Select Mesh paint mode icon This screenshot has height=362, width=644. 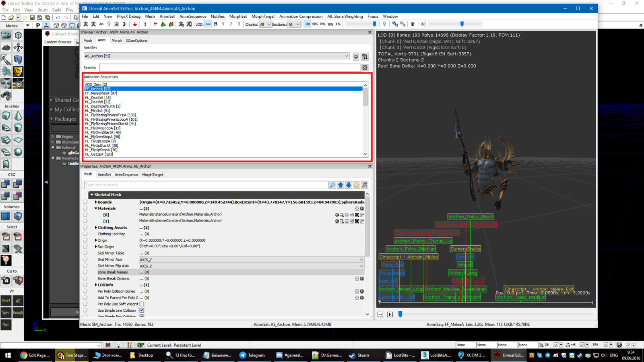point(6,60)
